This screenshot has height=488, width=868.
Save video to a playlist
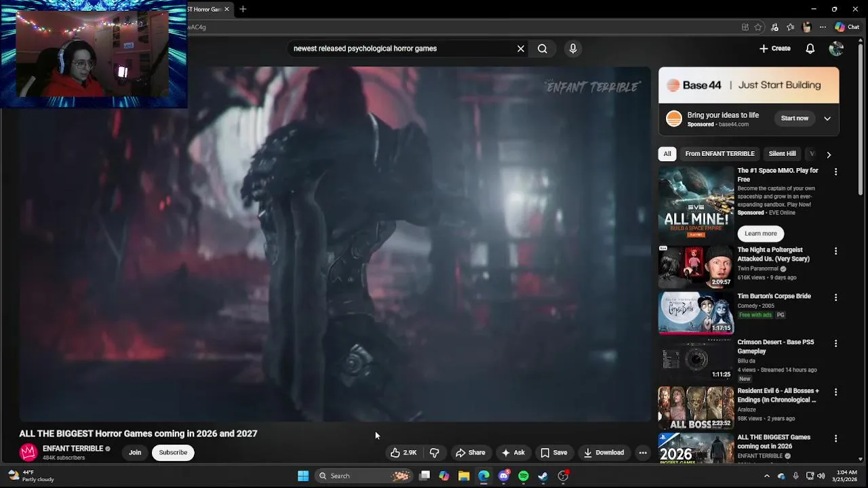pos(553,453)
